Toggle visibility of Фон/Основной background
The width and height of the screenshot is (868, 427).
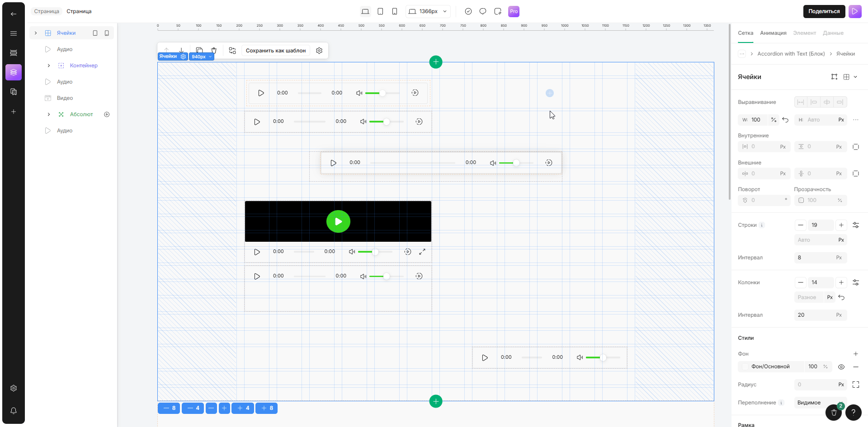(841, 367)
